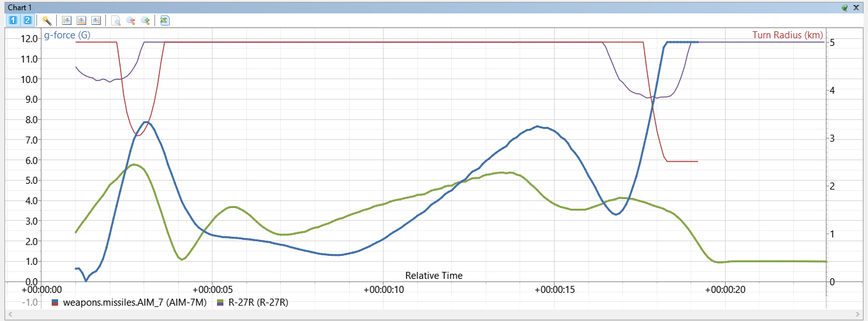Toggle the axis 2 button
Viewport: 868px width, 321px height.
coord(27,20)
